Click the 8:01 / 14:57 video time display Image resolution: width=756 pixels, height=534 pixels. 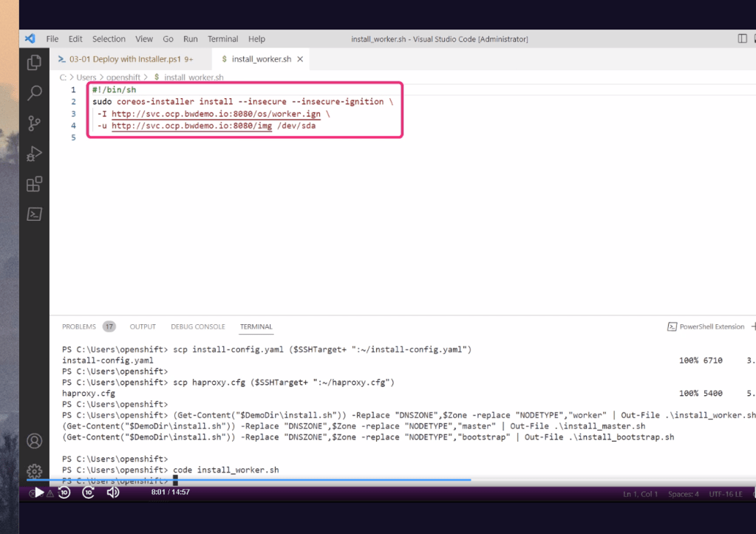171,492
